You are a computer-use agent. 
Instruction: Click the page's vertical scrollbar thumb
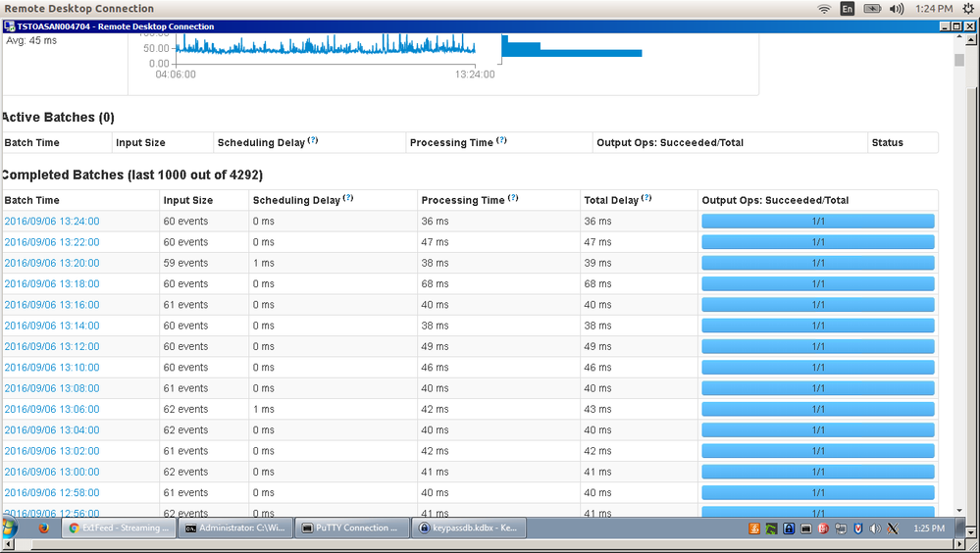point(959,61)
